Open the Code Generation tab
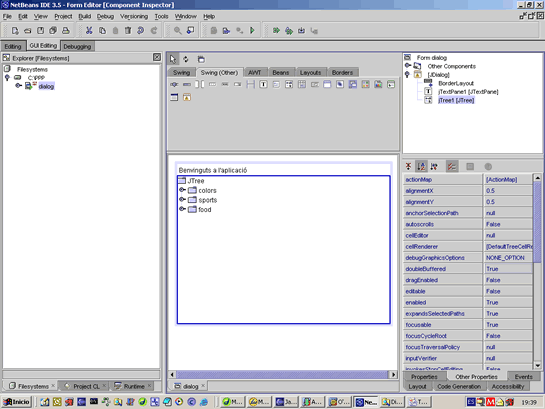Screen dimensions: 545x409 459,386
